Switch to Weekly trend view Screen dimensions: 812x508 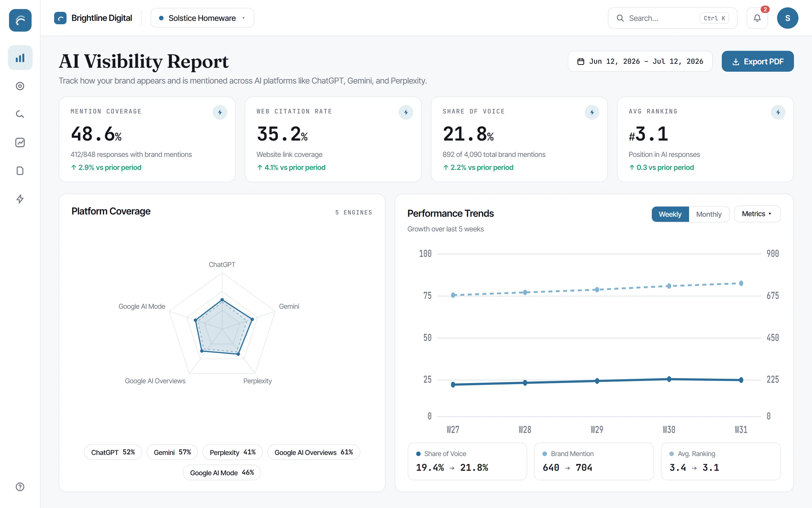coord(670,214)
